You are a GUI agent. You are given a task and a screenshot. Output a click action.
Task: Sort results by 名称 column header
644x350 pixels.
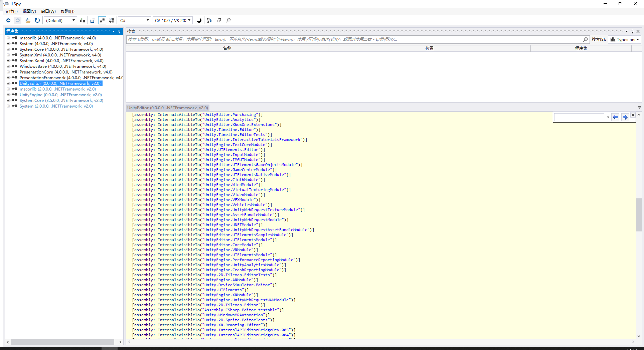tap(227, 48)
